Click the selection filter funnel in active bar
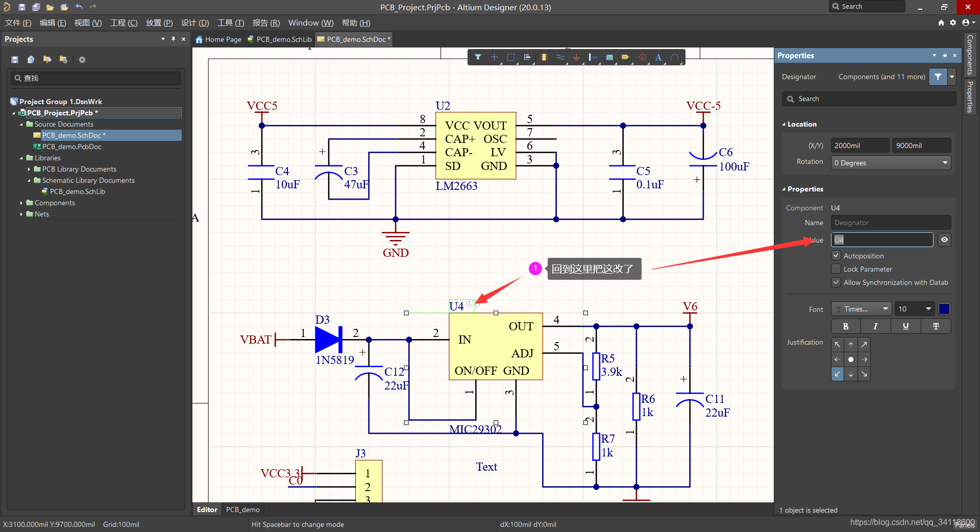Viewport: 980px width, 532px height. (x=478, y=57)
